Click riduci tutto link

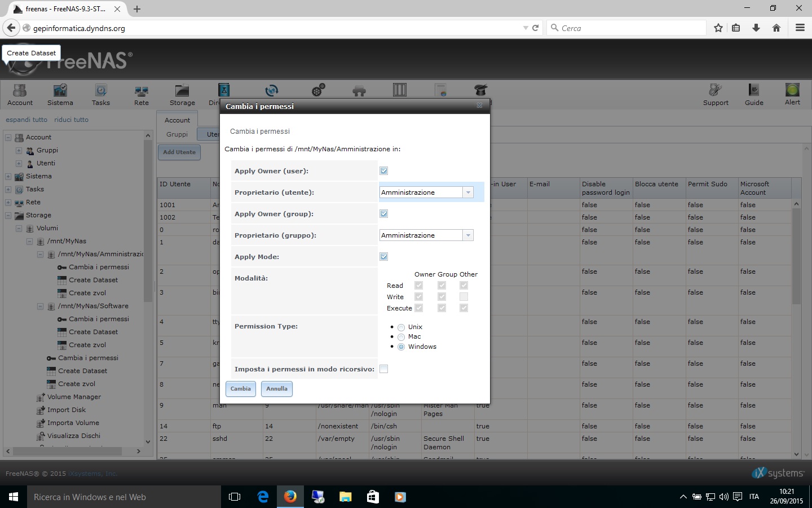click(71, 120)
